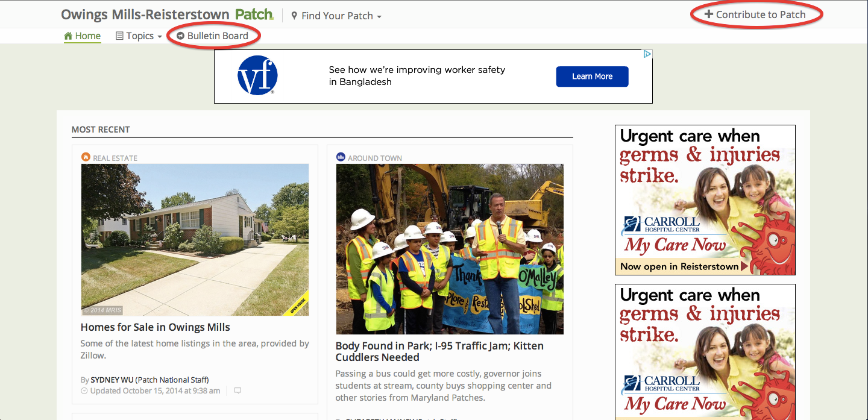
Task: Click the lower Carroll Hospital urgent care ad
Action: (705, 352)
